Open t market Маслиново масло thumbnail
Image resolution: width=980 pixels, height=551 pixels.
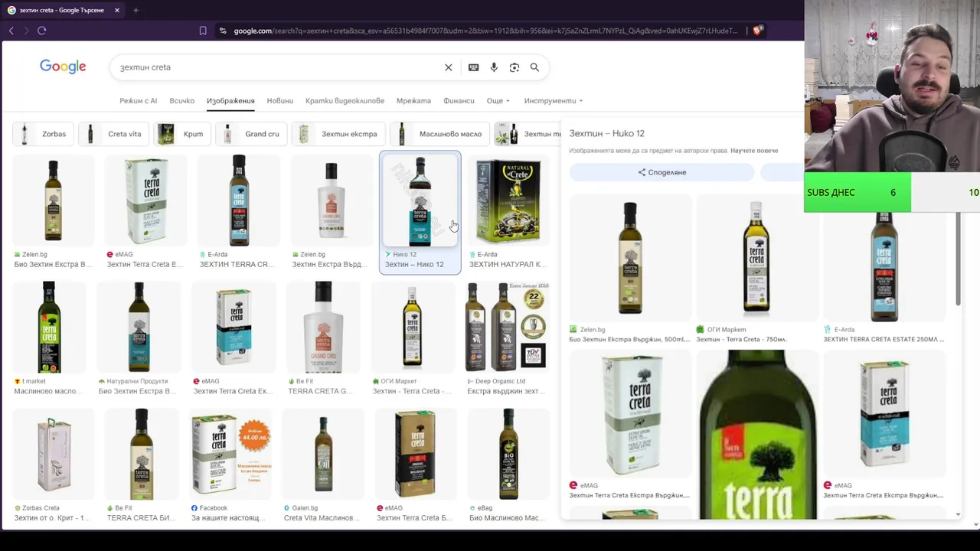pos(49,328)
